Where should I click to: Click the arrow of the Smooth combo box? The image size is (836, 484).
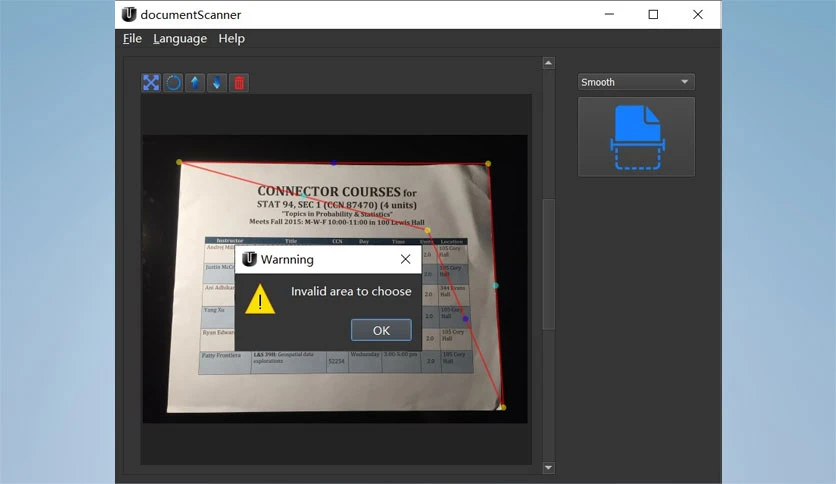point(685,82)
